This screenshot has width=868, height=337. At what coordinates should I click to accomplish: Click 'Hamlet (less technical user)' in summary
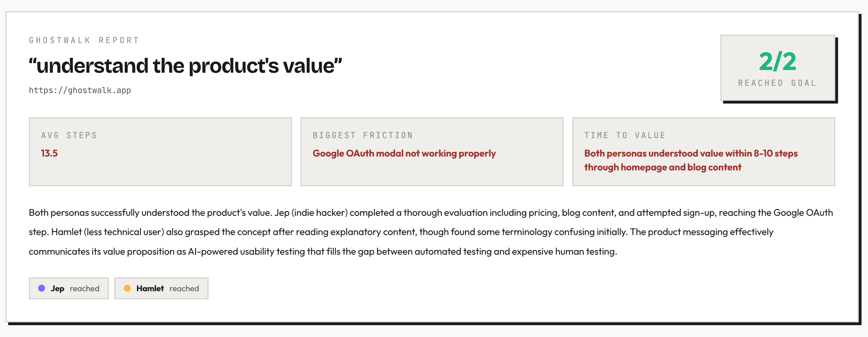click(x=108, y=232)
